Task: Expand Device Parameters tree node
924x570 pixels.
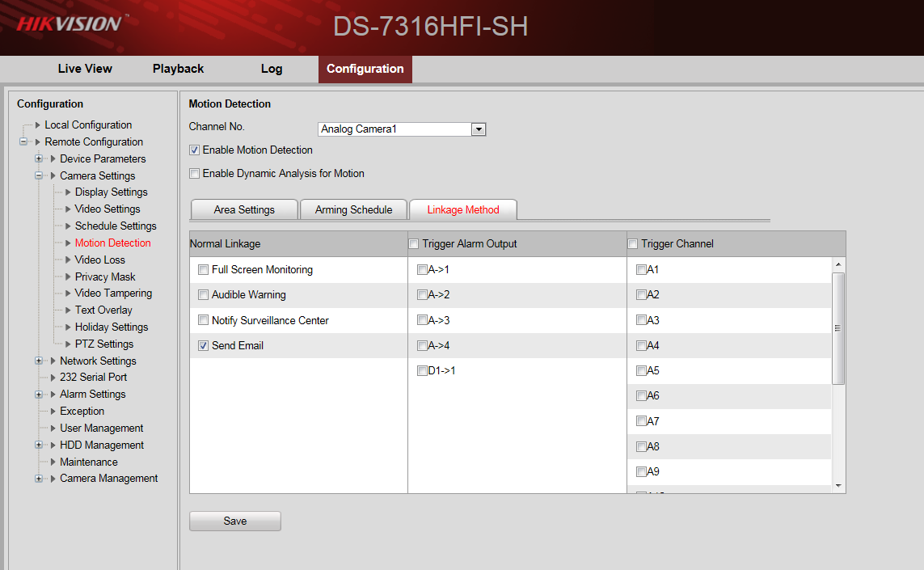Action: click(x=39, y=159)
